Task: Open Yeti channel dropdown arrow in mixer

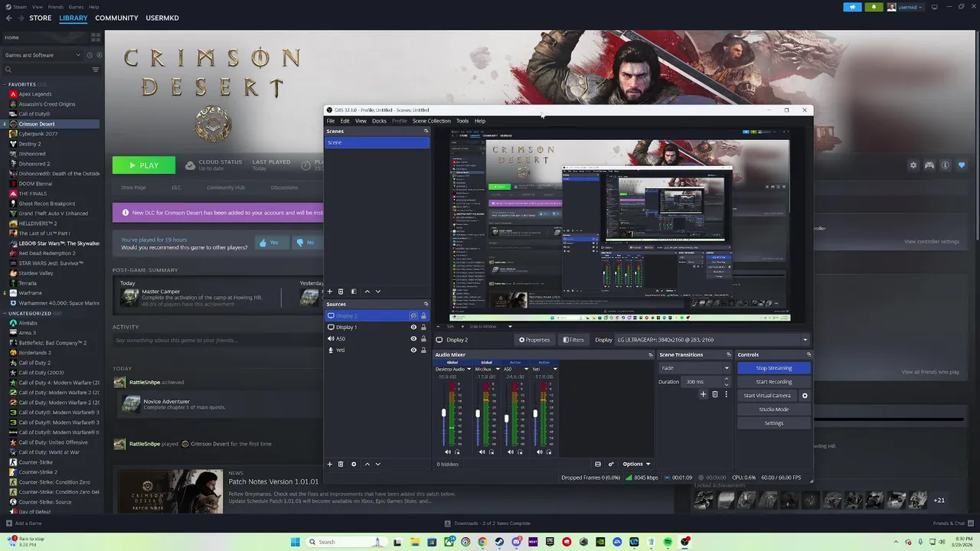Action: [555, 369]
